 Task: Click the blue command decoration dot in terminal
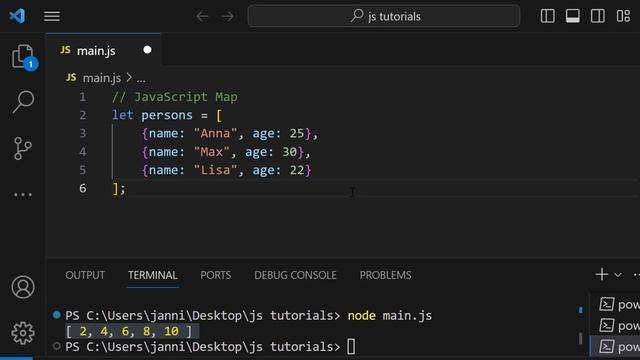point(57,315)
